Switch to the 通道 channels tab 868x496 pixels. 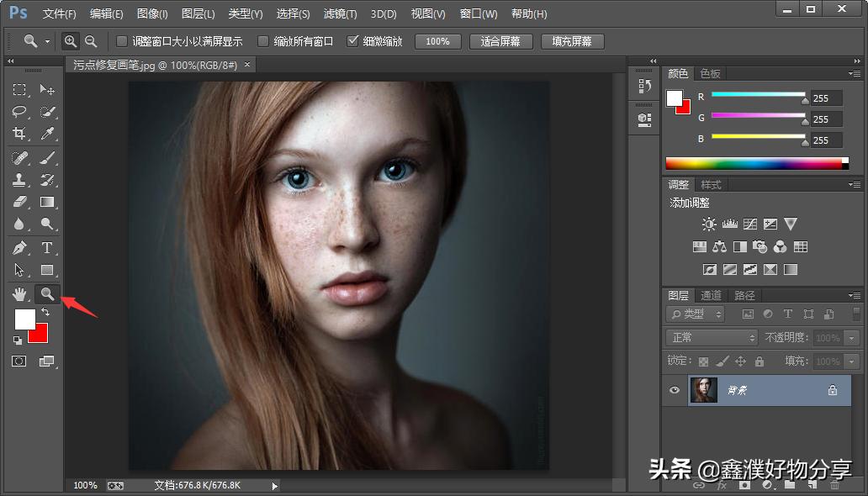click(x=711, y=295)
